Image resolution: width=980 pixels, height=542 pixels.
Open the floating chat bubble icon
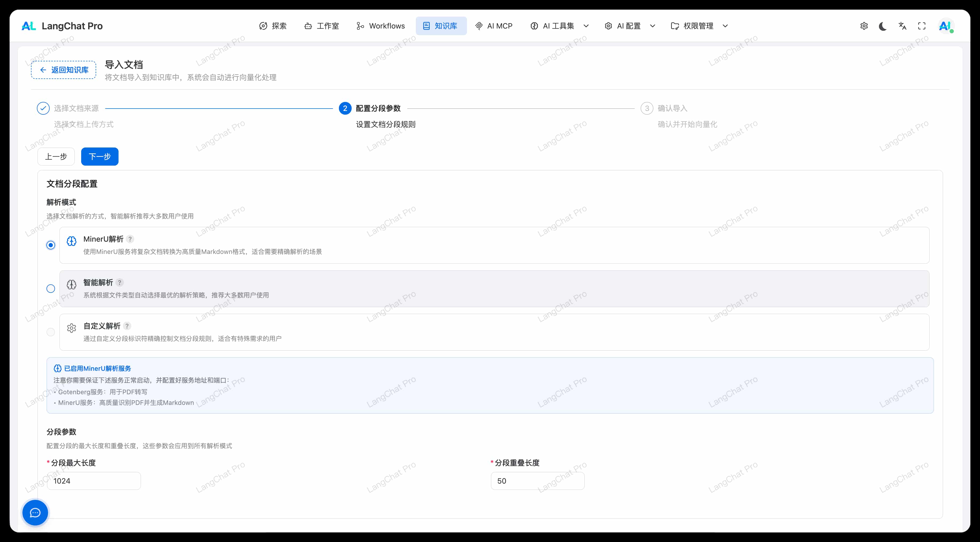[x=35, y=513]
